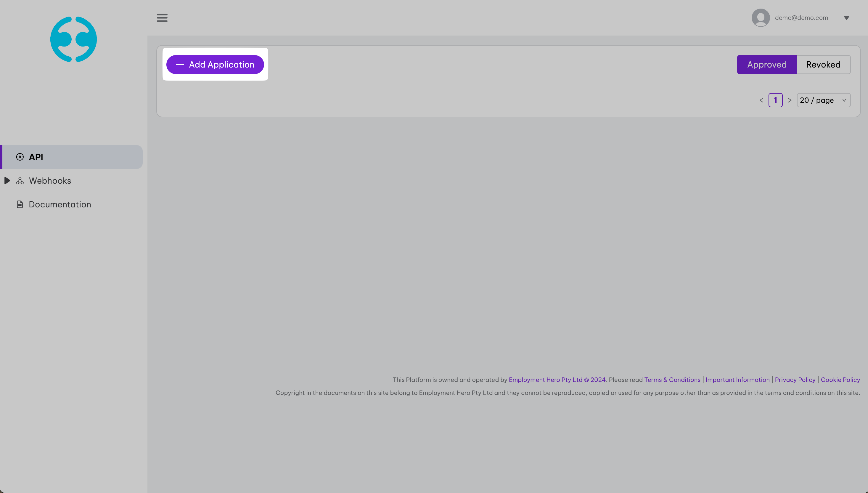This screenshot has height=493, width=868.
Task: Switch to Approved applications filter
Action: [x=766, y=65]
